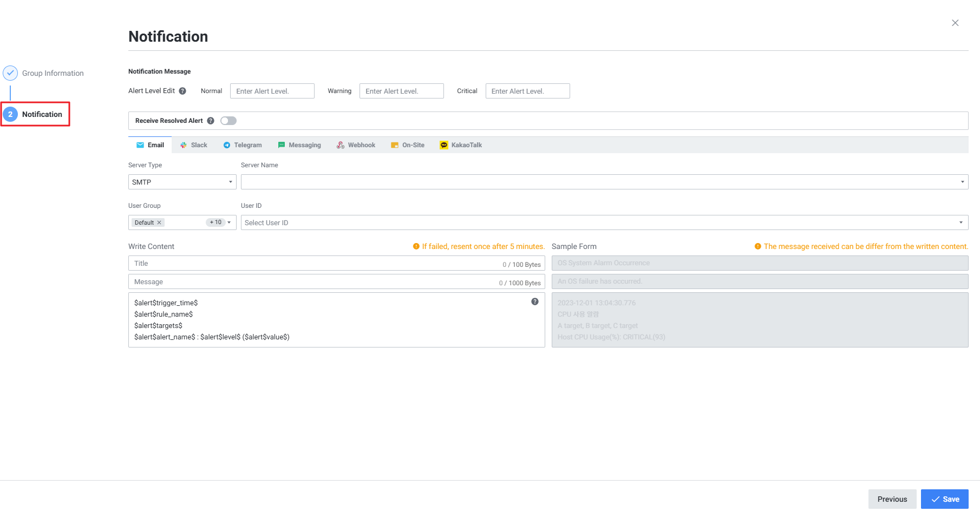Click the Receive Resolved Alert help icon
Image resolution: width=980 pixels, height=518 pixels.
211,121
